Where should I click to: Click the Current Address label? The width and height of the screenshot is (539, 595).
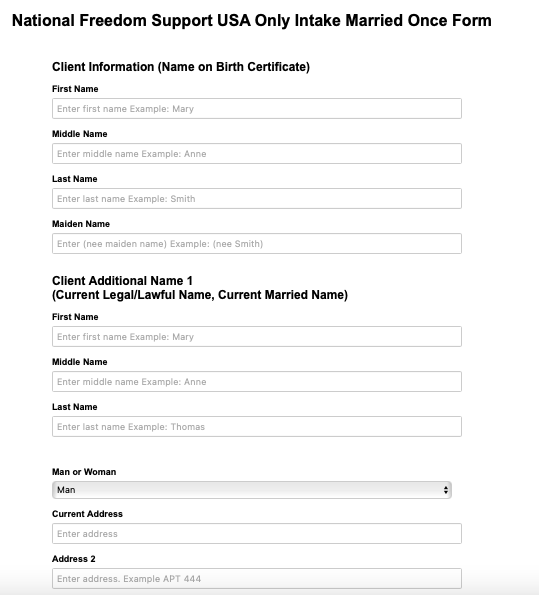(87, 514)
